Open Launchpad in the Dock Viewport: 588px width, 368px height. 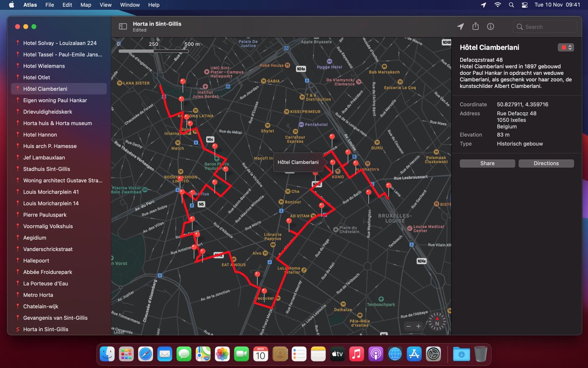pos(126,353)
